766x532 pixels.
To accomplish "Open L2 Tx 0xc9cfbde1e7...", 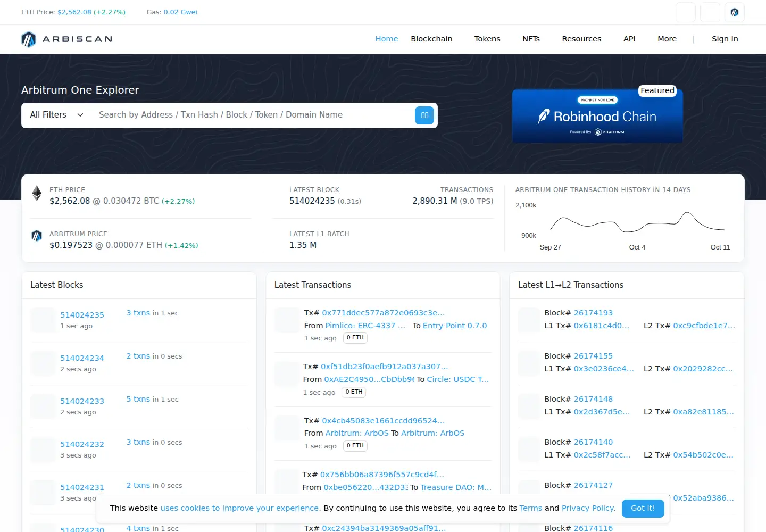I will coord(704,326).
